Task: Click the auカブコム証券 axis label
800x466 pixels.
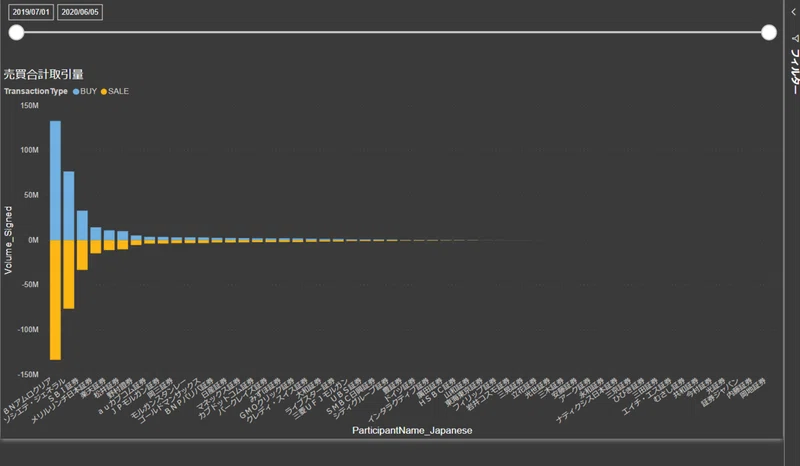Action: pos(121,396)
